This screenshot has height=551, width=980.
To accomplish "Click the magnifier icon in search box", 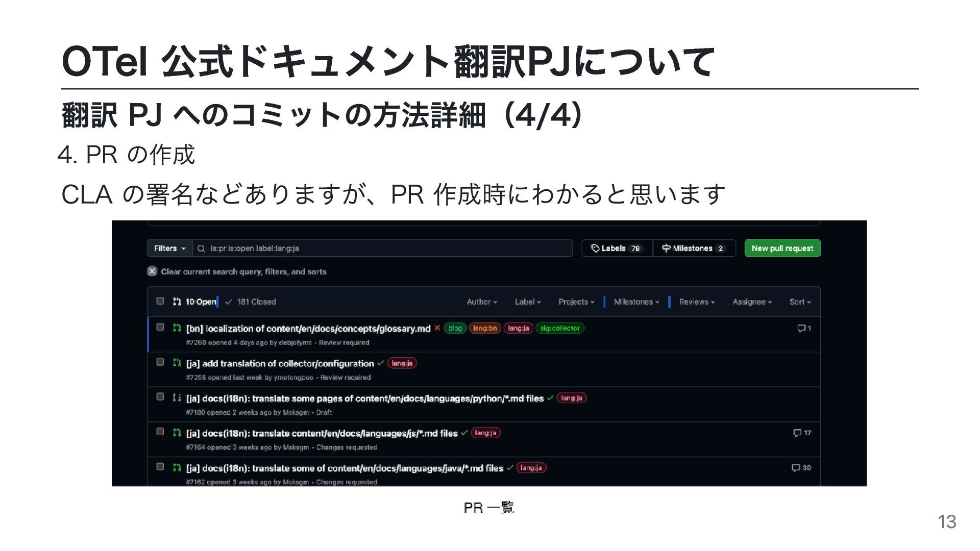I will tap(201, 248).
